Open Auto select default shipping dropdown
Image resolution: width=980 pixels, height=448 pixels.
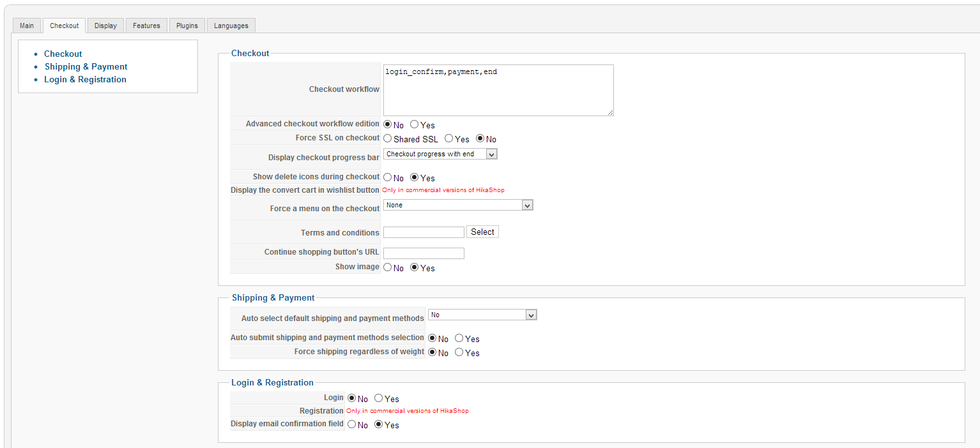pos(482,315)
